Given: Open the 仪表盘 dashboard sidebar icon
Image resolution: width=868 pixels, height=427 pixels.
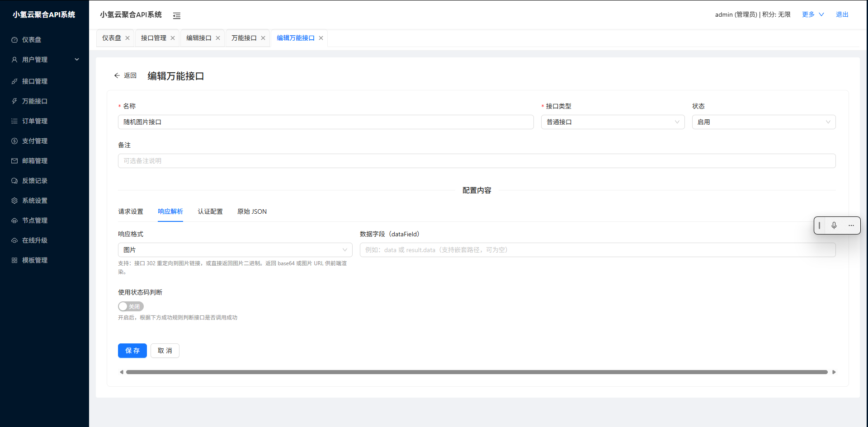Looking at the screenshot, I should point(14,40).
